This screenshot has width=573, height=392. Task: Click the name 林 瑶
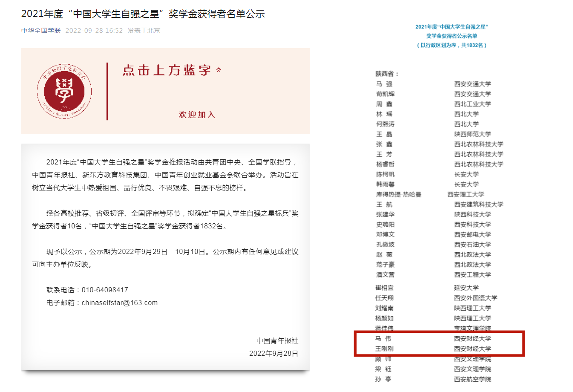pyautogui.click(x=384, y=114)
